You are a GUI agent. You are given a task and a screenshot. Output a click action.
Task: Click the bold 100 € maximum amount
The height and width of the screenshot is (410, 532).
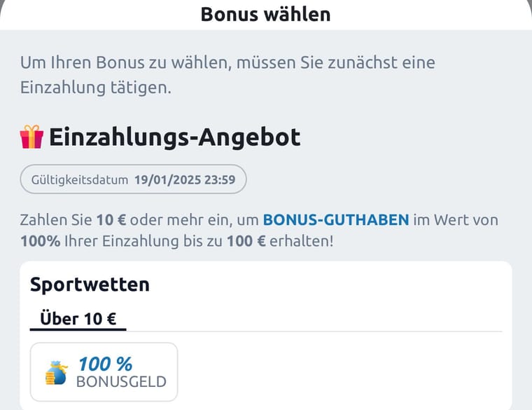click(x=246, y=241)
